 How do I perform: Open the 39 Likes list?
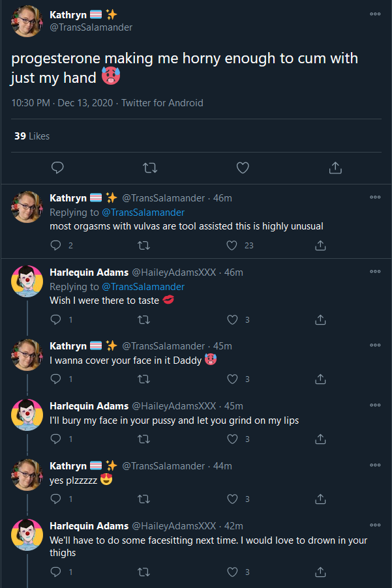click(32, 136)
